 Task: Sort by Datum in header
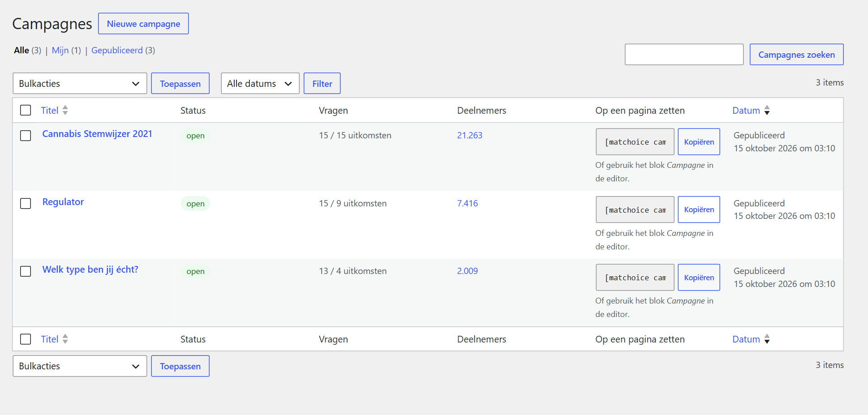click(x=746, y=111)
